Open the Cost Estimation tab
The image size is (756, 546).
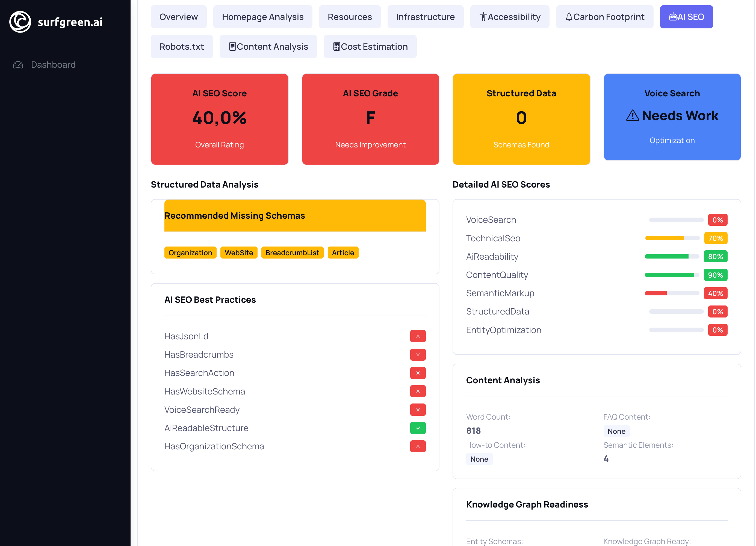click(x=370, y=47)
